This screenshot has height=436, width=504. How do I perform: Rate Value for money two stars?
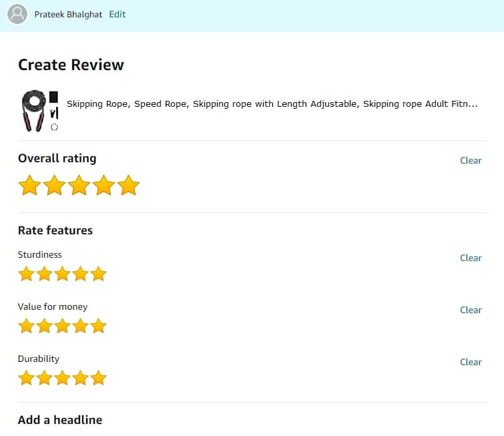point(44,326)
